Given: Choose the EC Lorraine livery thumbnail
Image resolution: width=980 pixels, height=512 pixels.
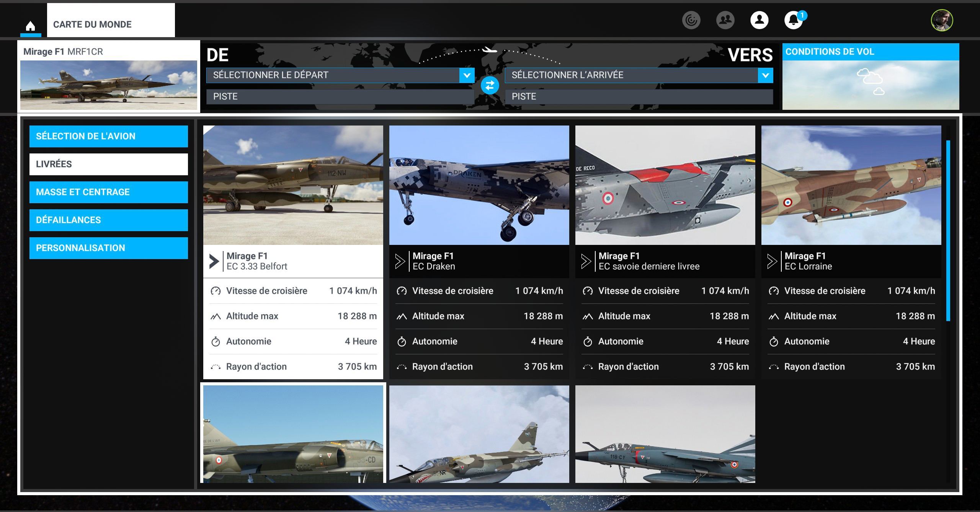Looking at the screenshot, I should (851, 185).
